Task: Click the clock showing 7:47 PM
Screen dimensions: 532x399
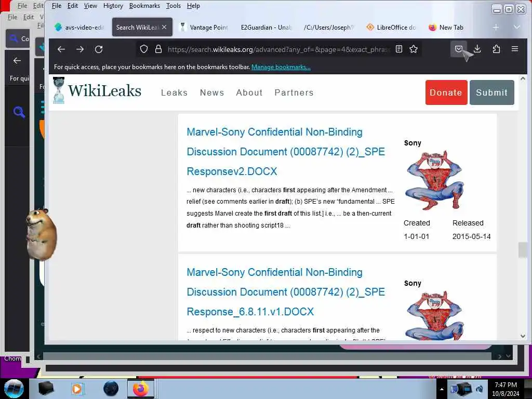Action: 506,385
